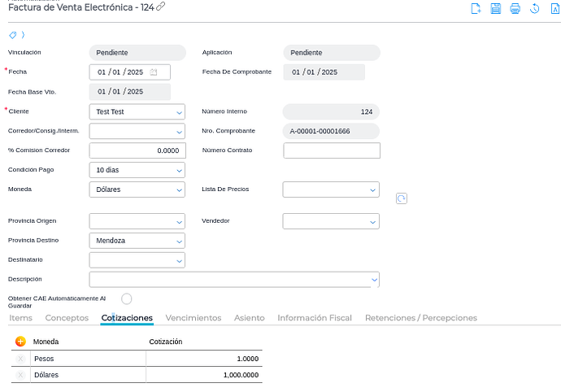
Task: Toggle Obtener CAE Automáticamente Al Guardar
Action: 126,299
